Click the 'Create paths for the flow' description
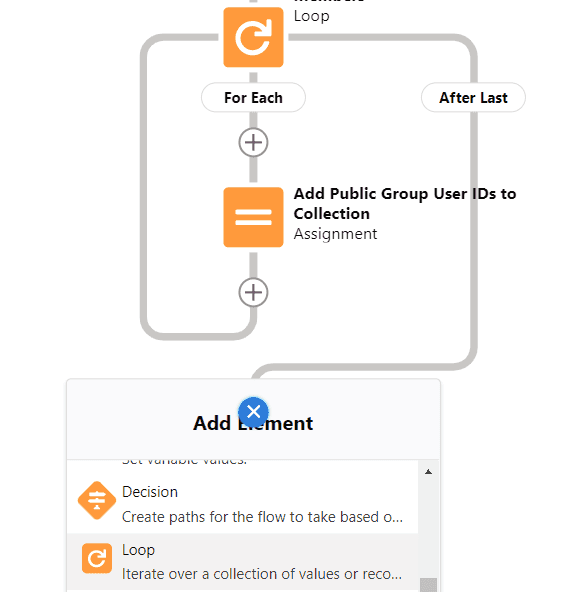This screenshot has height=592, width=567. pos(262,517)
